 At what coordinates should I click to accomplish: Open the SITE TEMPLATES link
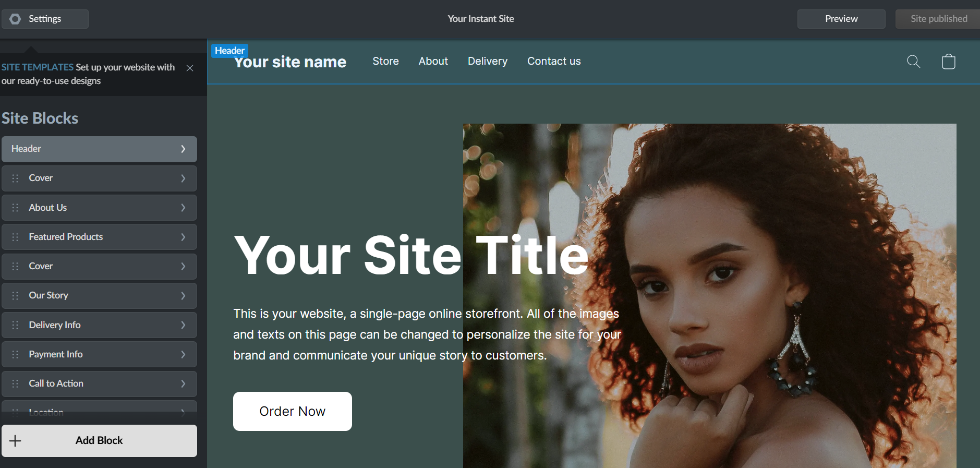pyautogui.click(x=38, y=67)
